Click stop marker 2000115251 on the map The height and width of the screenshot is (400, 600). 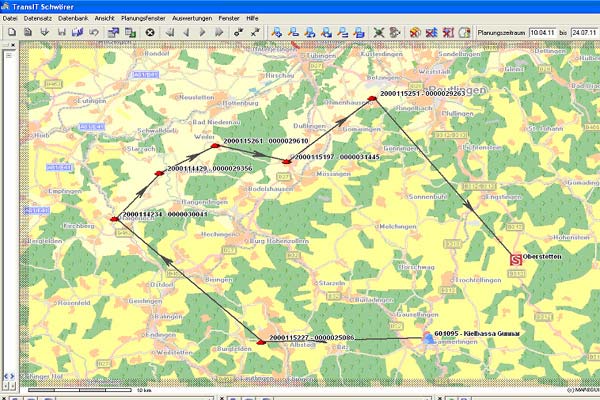click(372, 98)
